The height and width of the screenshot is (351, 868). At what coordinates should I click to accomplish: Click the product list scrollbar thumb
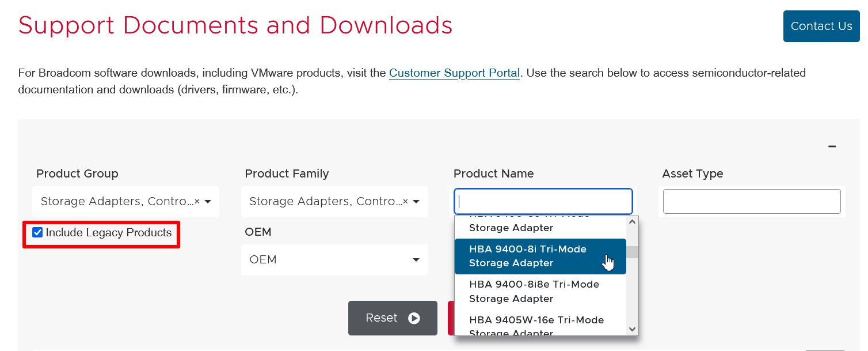pyautogui.click(x=632, y=252)
